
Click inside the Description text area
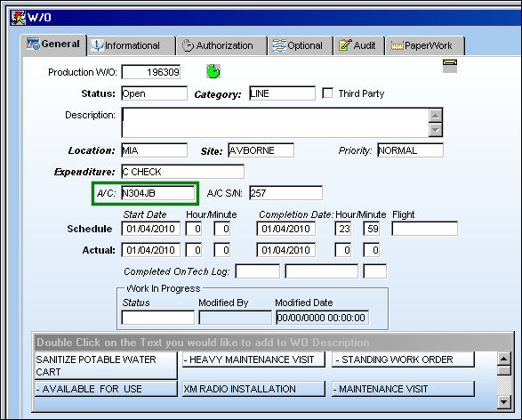pyautogui.click(x=276, y=122)
